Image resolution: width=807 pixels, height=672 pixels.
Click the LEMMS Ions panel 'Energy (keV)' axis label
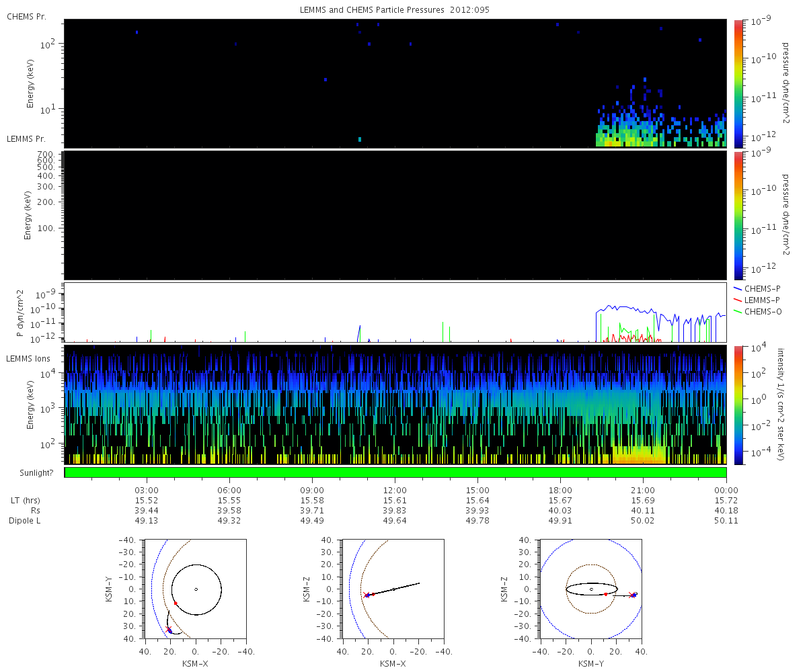[30, 405]
